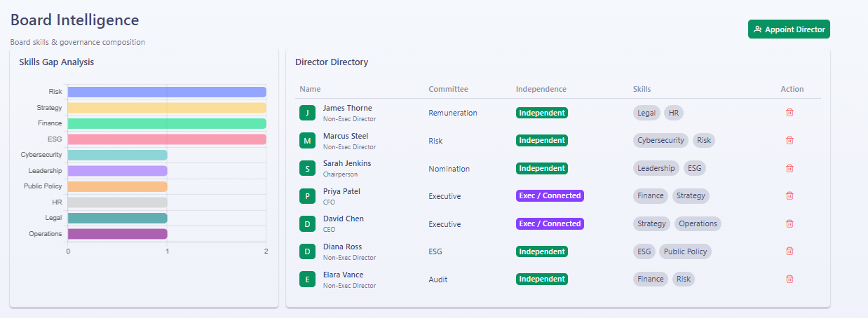Click Cybersecurity tag in Marcus Steel row
This screenshot has height=318, width=868.
tap(660, 140)
